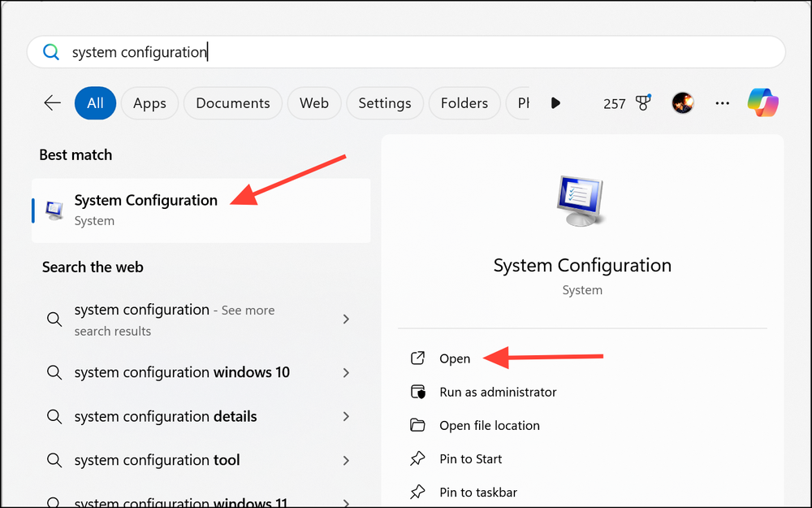Open System Configuration via the Open link
Screen dimensions: 812x508
point(456,358)
